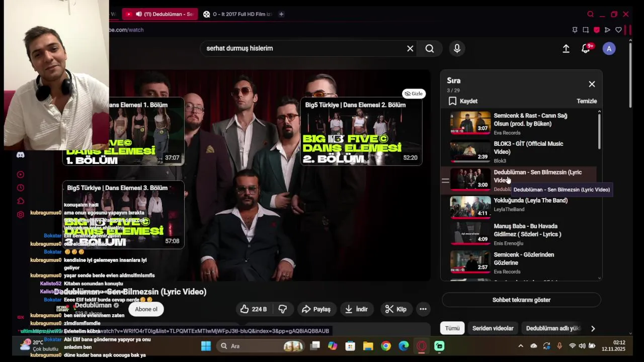644x362 pixels.
Task: Open the browser tab search magnifier
Action: pos(590,14)
